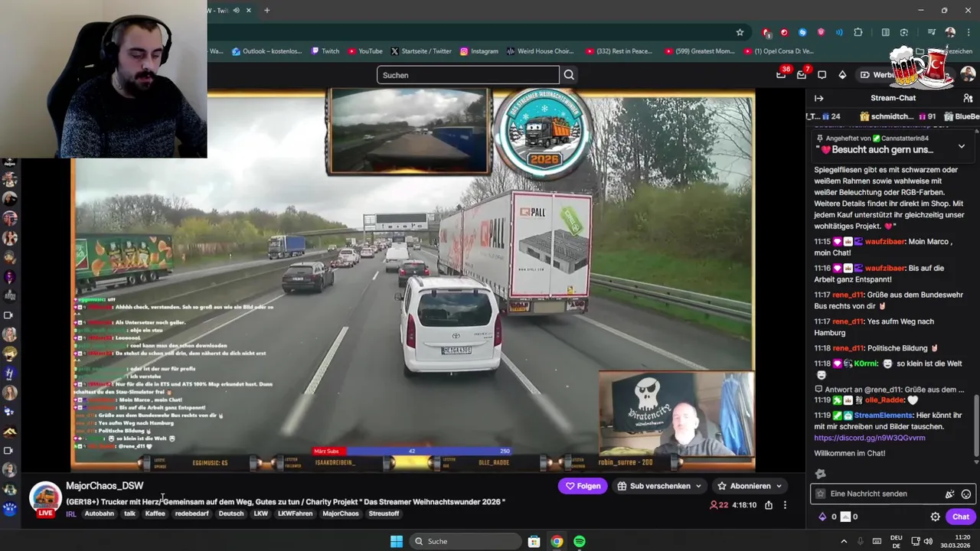Open Chrome from the Windows taskbar
Image resolution: width=980 pixels, height=551 pixels.
[557, 541]
